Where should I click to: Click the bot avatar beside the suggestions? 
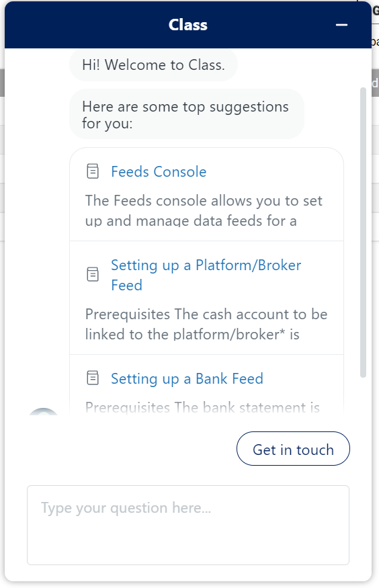click(x=44, y=411)
